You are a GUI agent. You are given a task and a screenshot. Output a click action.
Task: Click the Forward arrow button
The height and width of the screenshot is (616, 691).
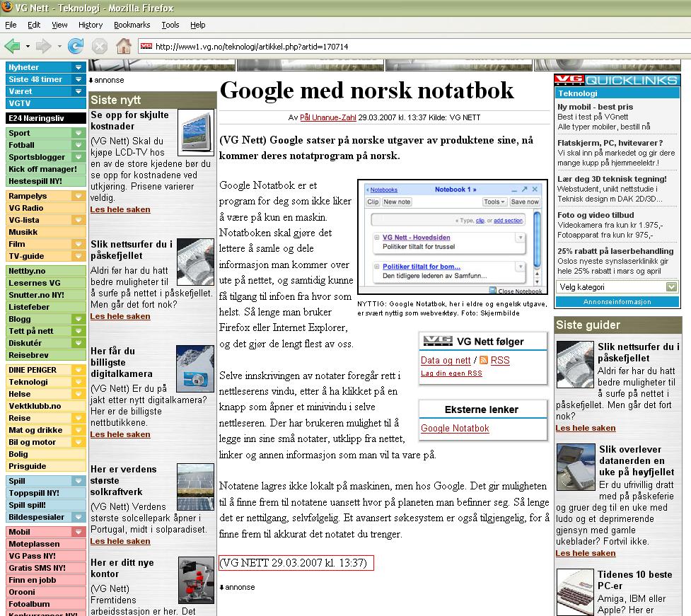coord(44,46)
